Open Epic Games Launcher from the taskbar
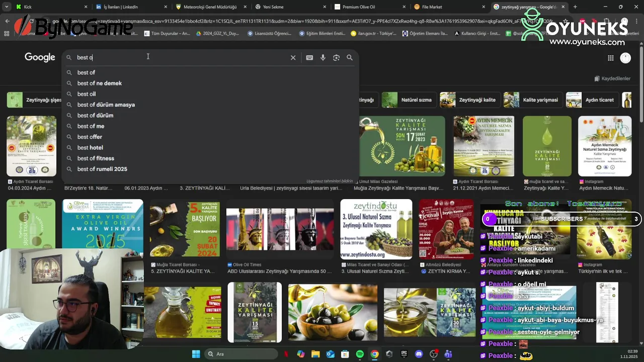The image size is (644, 362). point(404,354)
